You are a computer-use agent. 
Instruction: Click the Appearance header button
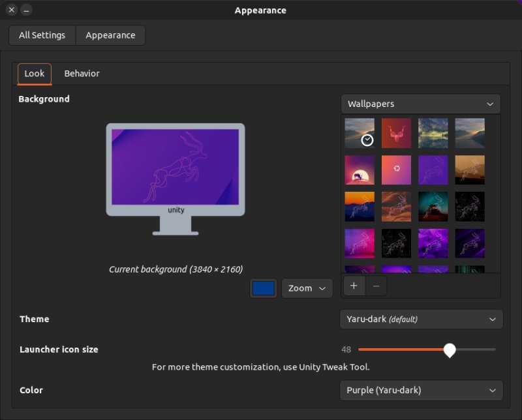(110, 35)
